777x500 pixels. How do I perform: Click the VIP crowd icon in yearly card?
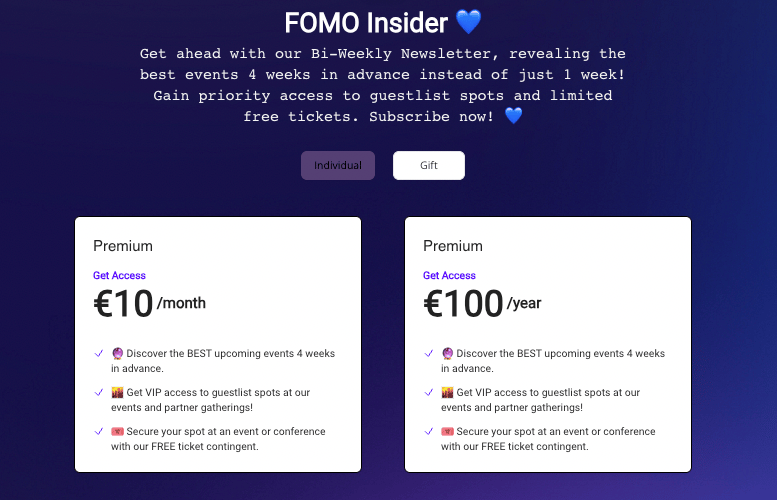[x=447, y=392]
